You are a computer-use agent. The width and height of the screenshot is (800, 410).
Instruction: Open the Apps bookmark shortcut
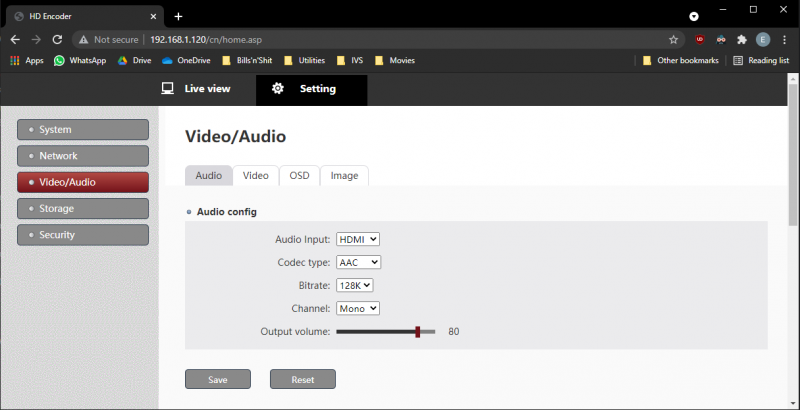click(x=27, y=60)
